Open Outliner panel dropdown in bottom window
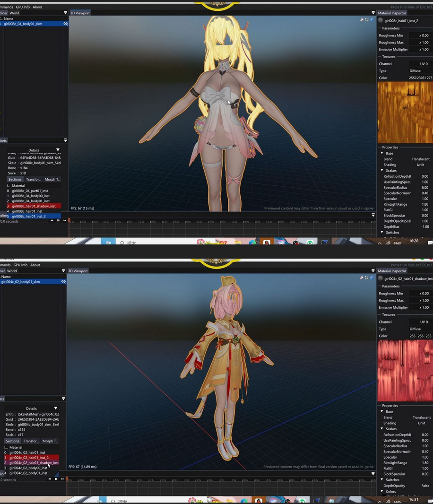The width and height of the screenshot is (433, 504). 63,270
